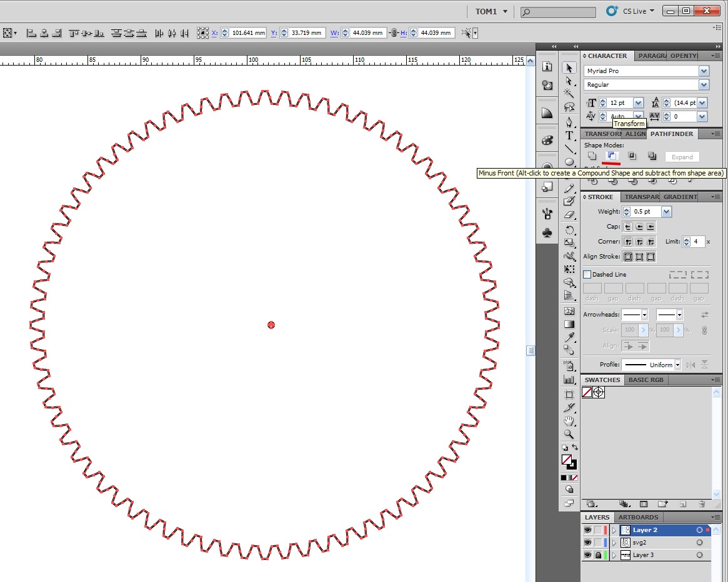Screen dimensions: 728x582
Task: Choose the Magic Wand tool
Action: tap(569, 94)
